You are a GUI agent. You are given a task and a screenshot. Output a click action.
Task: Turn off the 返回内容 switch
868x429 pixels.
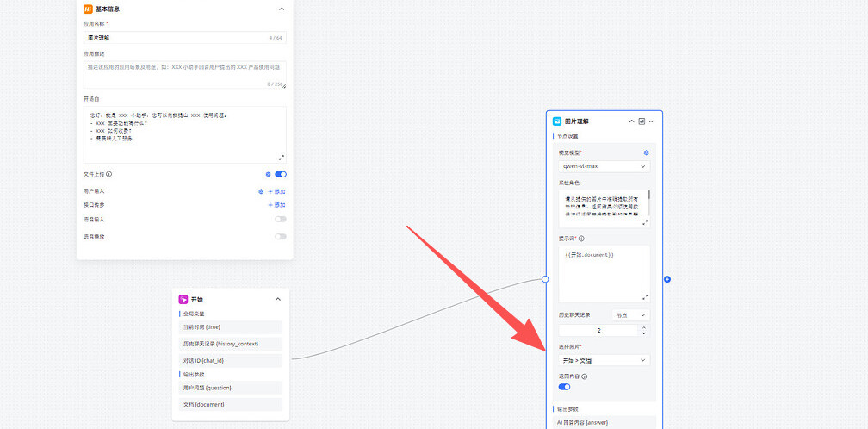[565, 387]
